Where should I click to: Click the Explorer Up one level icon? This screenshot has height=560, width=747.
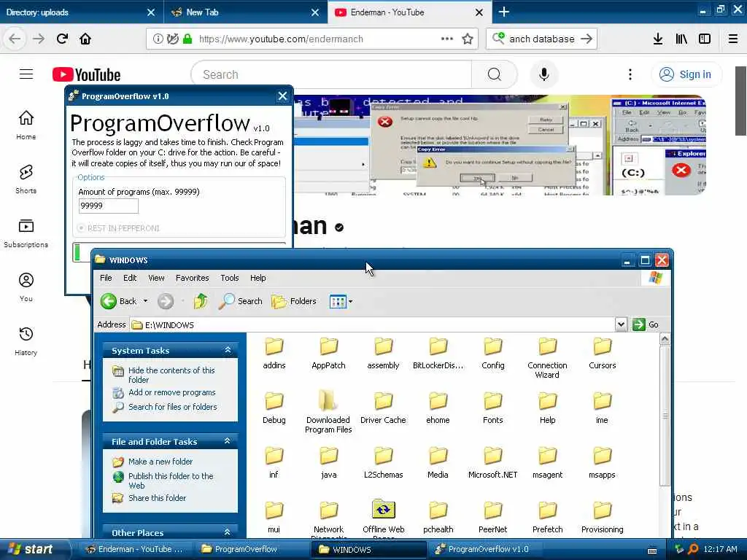coord(201,301)
